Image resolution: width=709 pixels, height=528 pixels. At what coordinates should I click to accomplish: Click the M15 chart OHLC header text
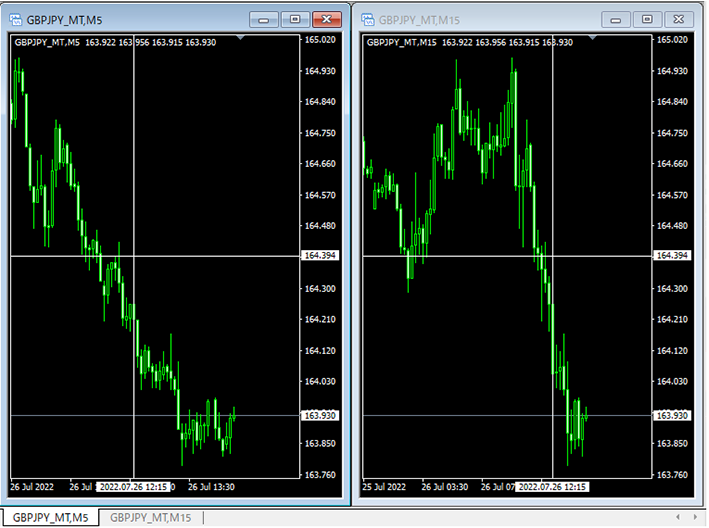pos(470,42)
